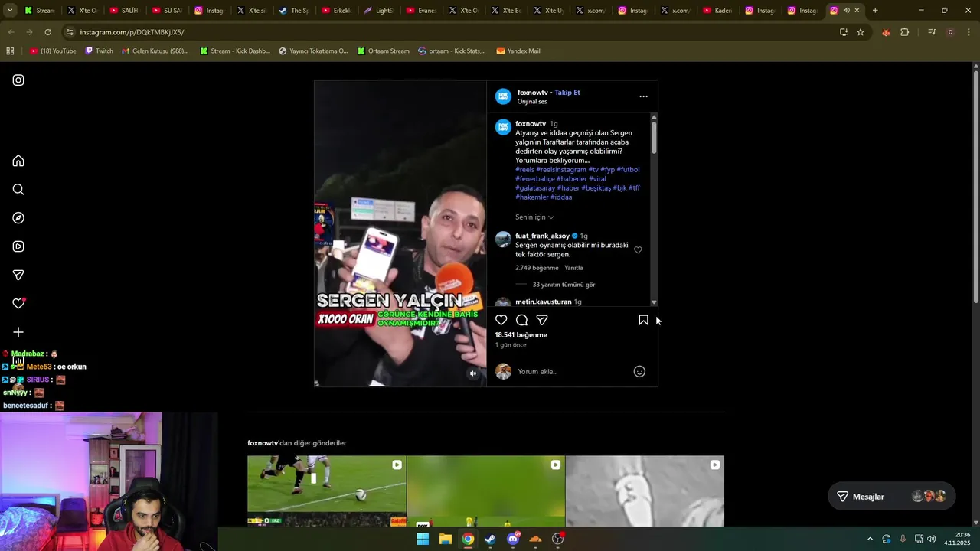Click the #fenerbahçe hashtag
Viewport: 980px width, 551px height.
click(535, 179)
